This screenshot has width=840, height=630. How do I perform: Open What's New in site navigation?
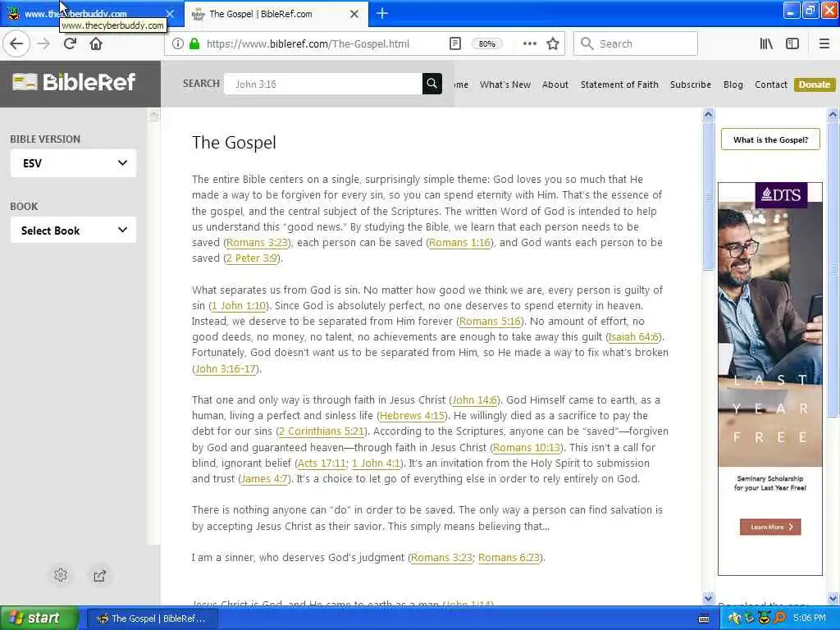(x=505, y=84)
